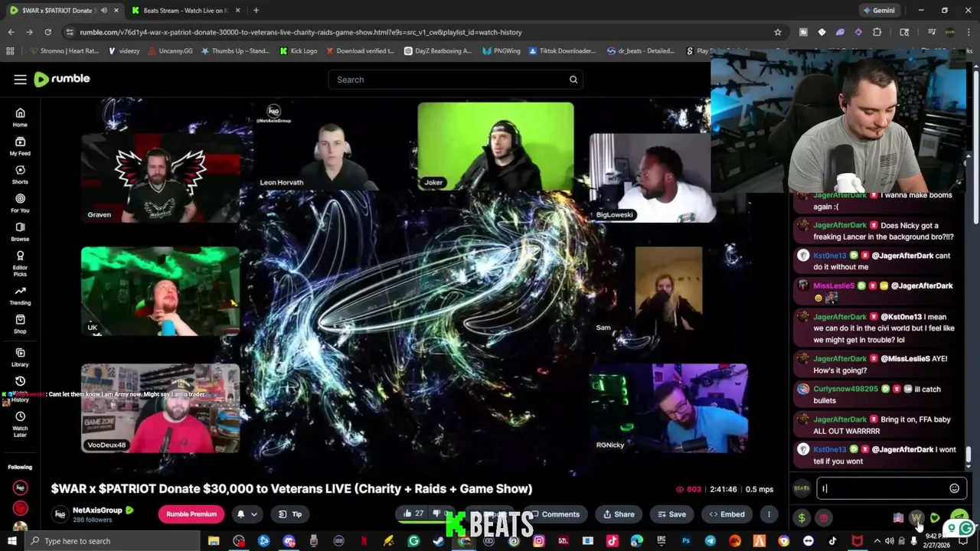Open the Gemini button in Chrome
This screenshot has height=551, width=980.
[878, 11]
